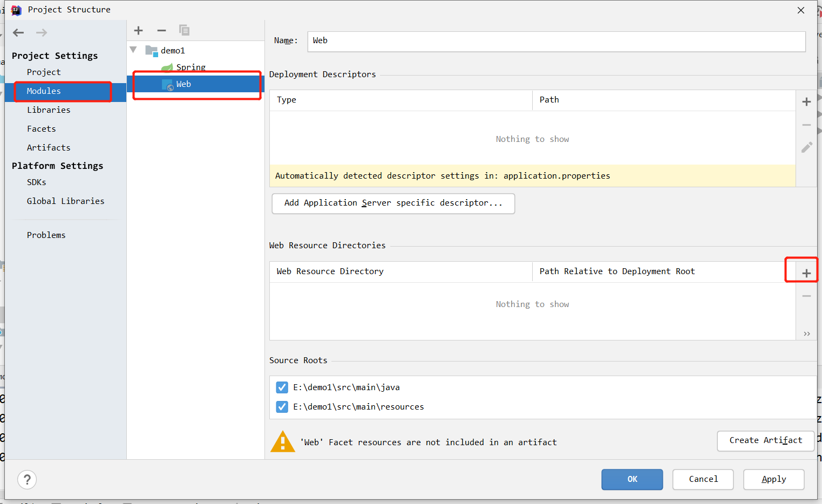The image size is (822, 504).
Task: Select the Spring facet under demo1
Action: click(191, 67)
